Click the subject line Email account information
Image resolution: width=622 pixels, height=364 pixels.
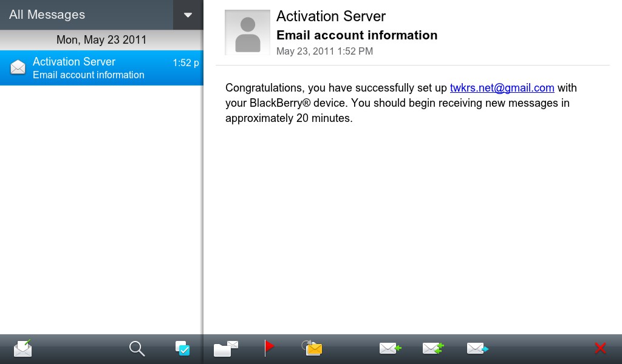(357, 35)
